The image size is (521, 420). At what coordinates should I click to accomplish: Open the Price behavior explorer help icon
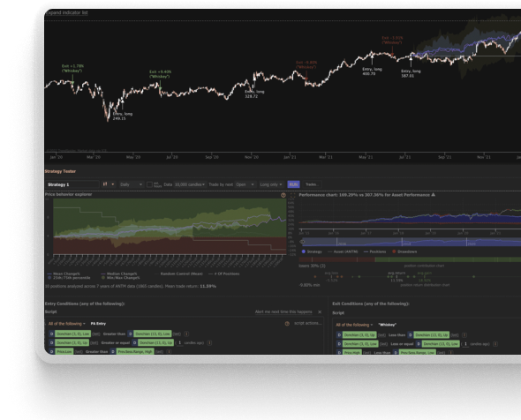[283, 195]
